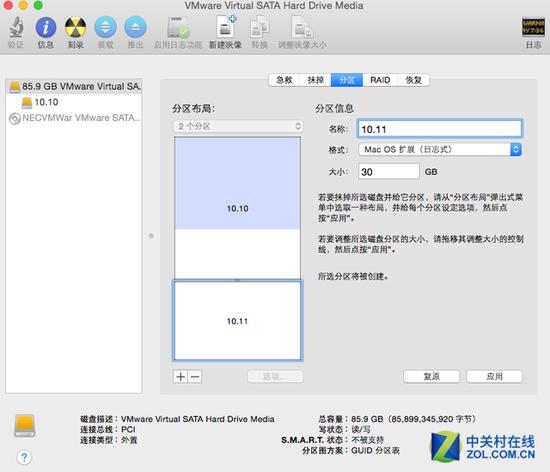Select the NECVMWar VMware SATA optical drive

tap(74, 118)
